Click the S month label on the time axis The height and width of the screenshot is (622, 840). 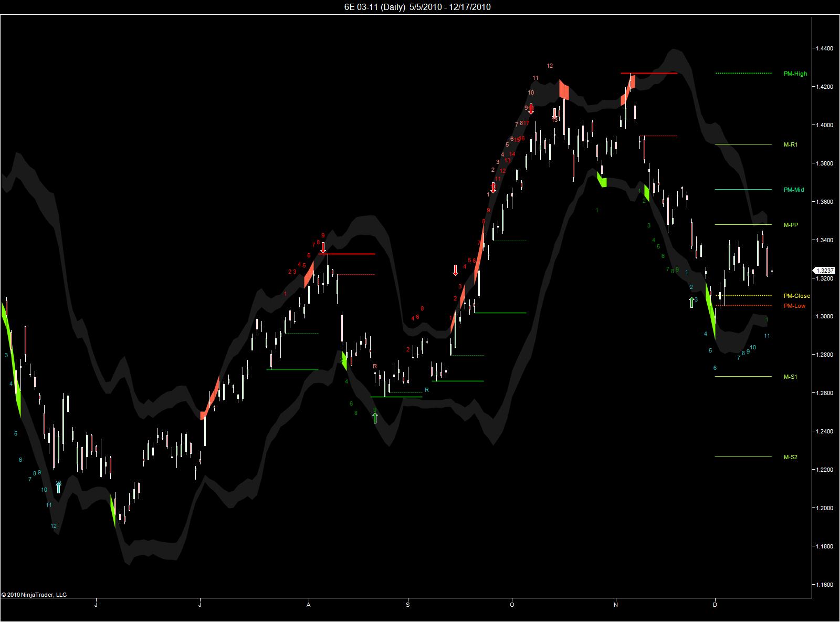(408, 605)
